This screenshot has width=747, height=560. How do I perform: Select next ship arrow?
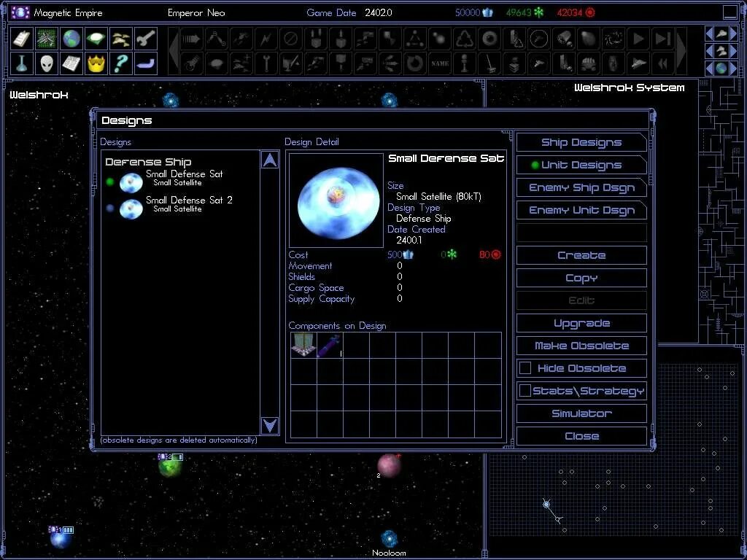pyautogui.click(x=734, y=34)
